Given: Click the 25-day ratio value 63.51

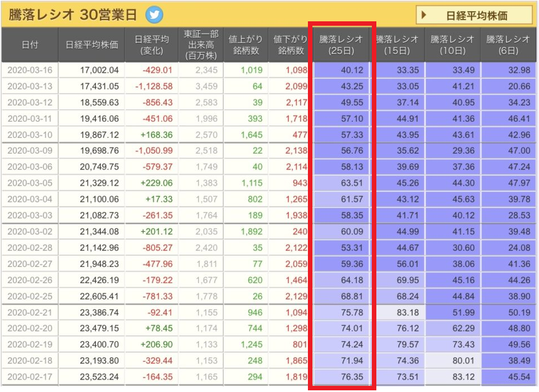Looking at the screenshot, I should coord(352,183).
